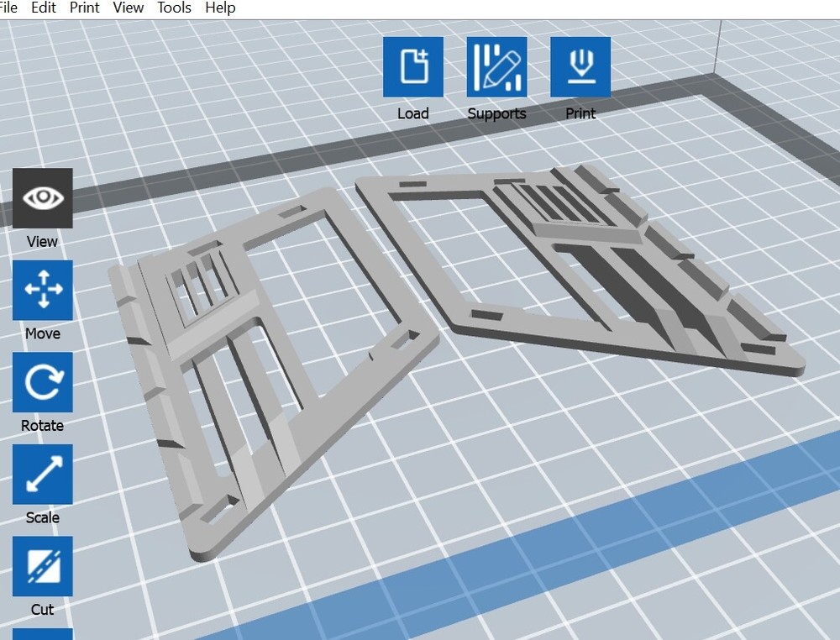Activate the Move arrows tool

click(43, 291)
